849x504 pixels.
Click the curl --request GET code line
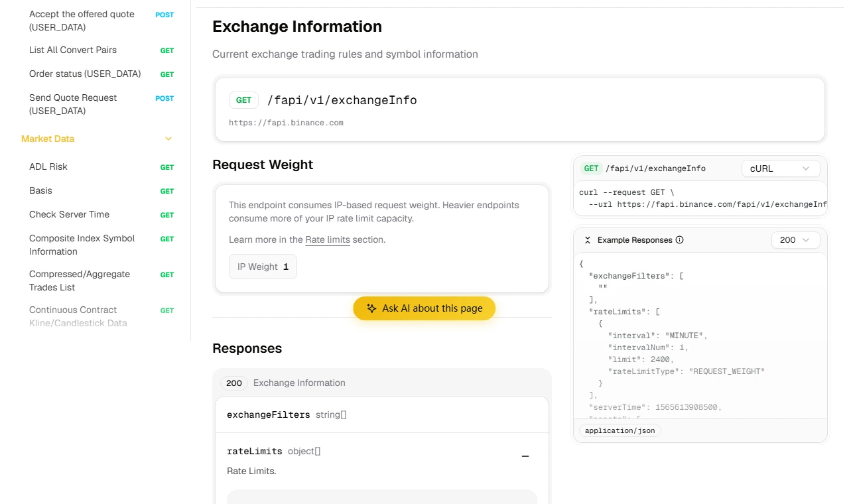point(627,192)
